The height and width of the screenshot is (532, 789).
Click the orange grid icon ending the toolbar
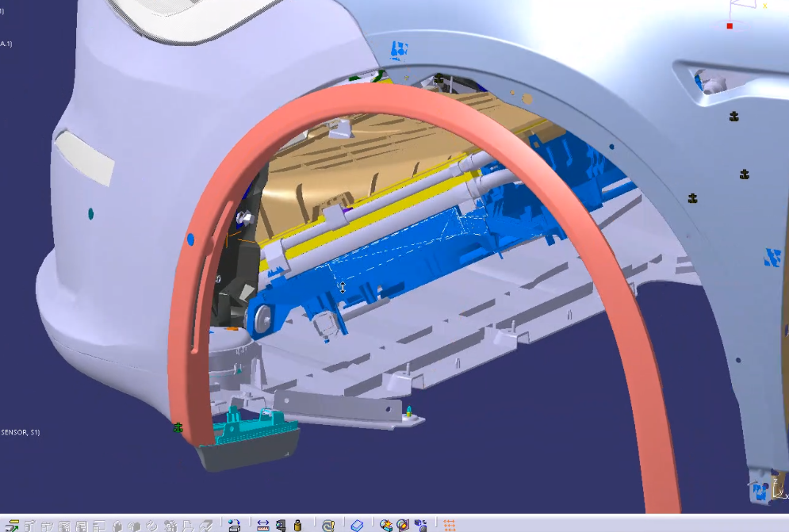[450, 525]
